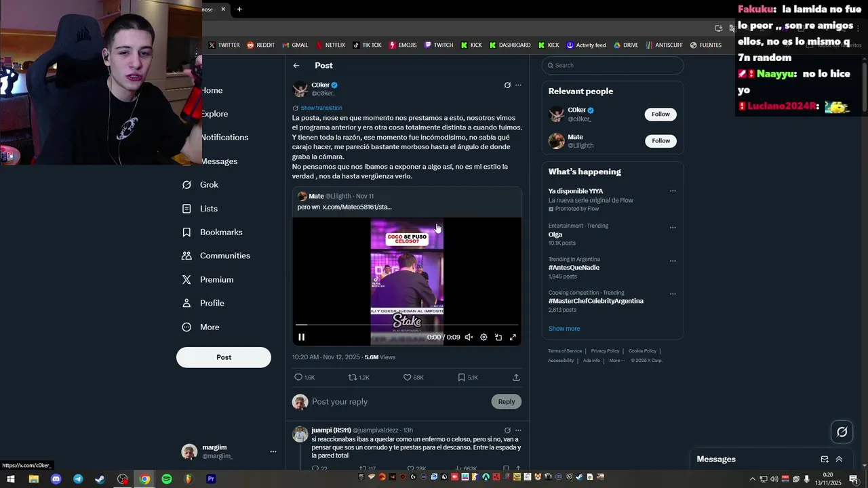Open account menu dots for margiim
Viewport: 868px width, 488px height.
coord(273,451)
